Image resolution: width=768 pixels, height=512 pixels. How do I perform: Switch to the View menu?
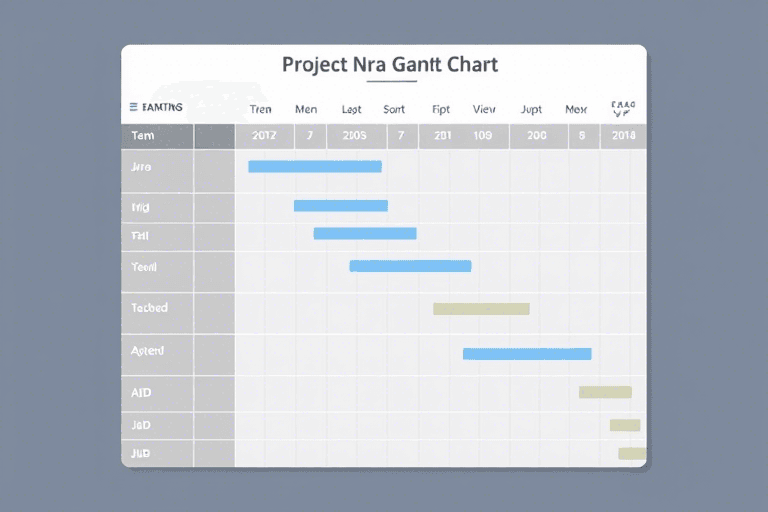point(484,109)
